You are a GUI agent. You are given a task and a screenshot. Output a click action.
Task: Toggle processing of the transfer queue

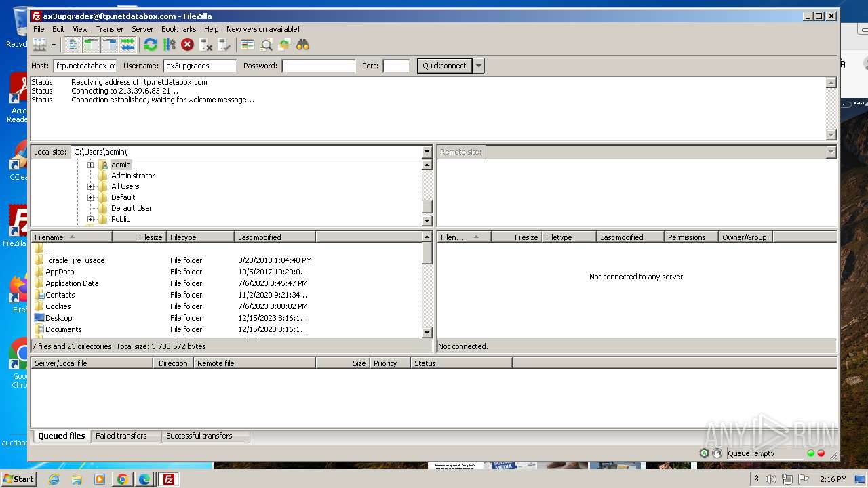point(169,45)
